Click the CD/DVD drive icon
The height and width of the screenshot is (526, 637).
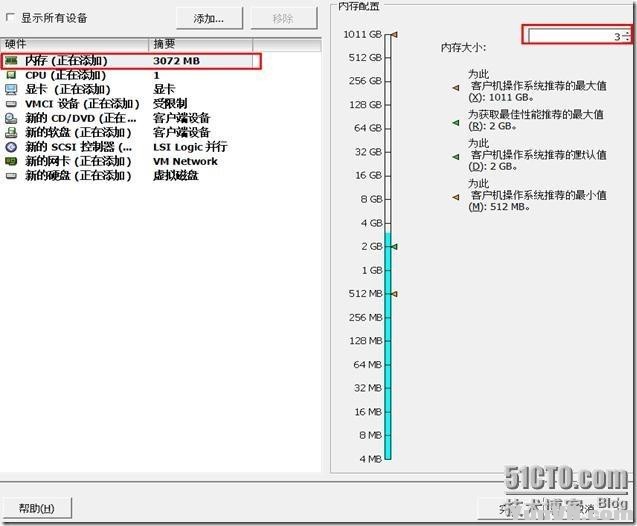pos(11,118)
